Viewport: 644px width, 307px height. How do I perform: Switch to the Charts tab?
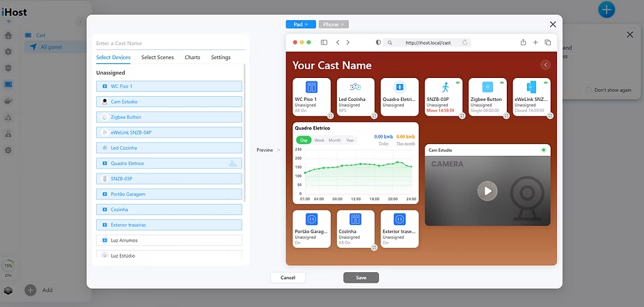192,57
